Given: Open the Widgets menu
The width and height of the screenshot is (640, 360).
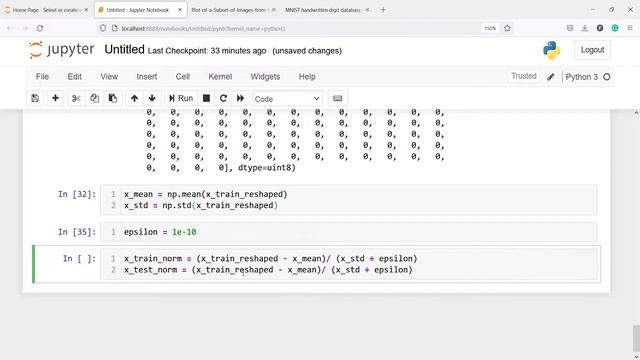Looking at the screenshot, I should [x=265, y=77].
